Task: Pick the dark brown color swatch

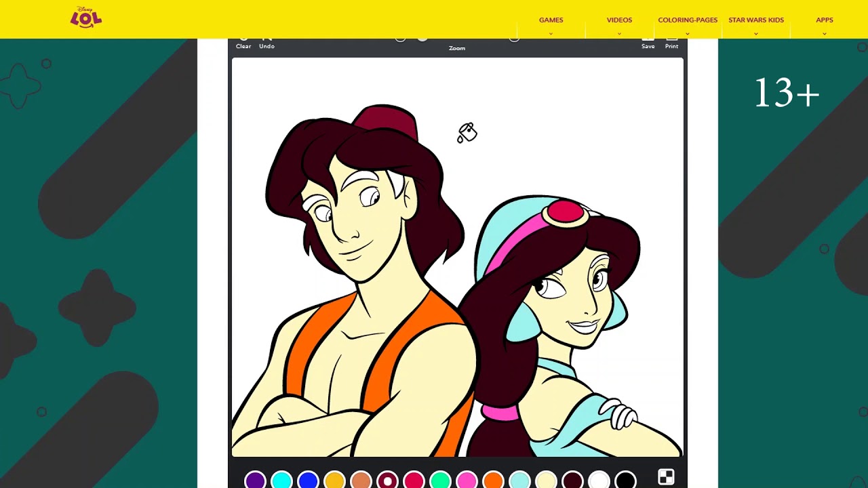Action: [x=572, y=481]
